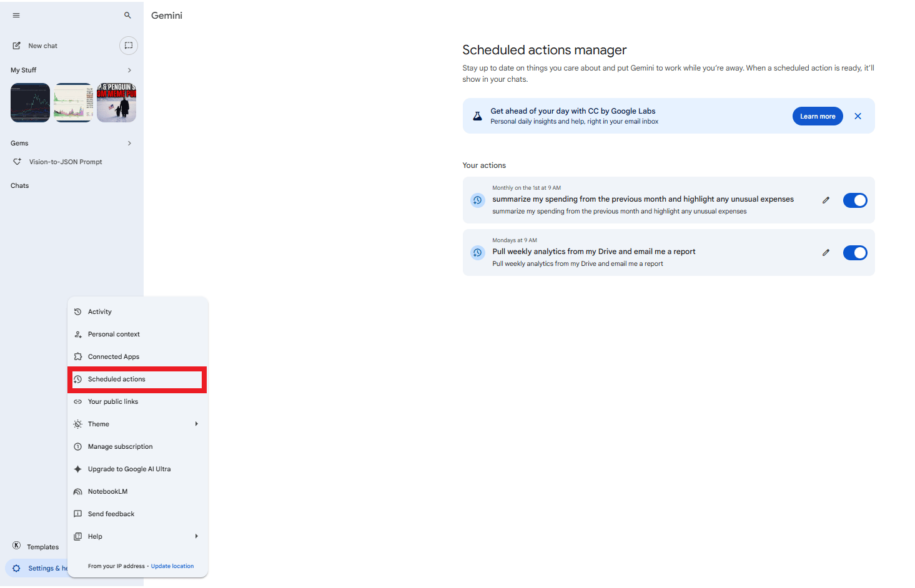Viewport: 915px width, 588px height.
Task: Click the temporary chat icon
Action: [x=129, y=46]
